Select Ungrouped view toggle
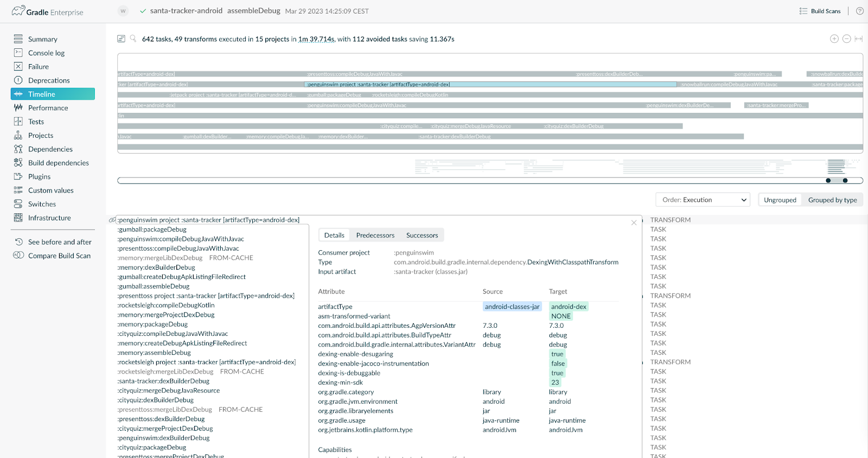Viewport: 868px width, 458px height. 780,200
